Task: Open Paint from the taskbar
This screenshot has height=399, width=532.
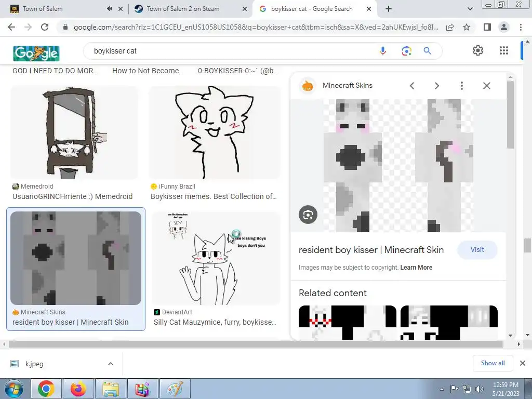Action: (x=175, y=389)
